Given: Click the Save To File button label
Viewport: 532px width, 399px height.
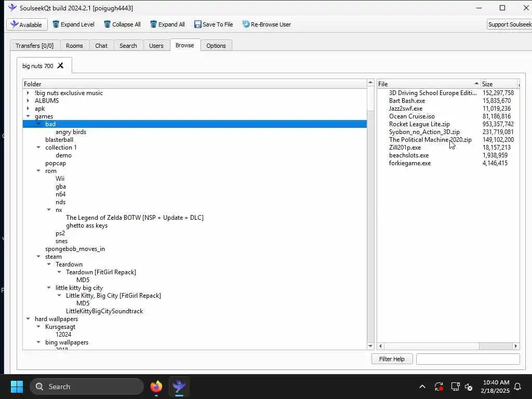Looking at the screenshot, I should (x=218, y=24).
